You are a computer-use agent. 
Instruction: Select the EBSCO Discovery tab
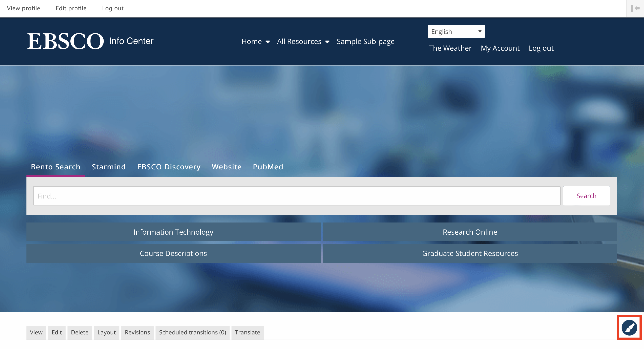point(169,167)
